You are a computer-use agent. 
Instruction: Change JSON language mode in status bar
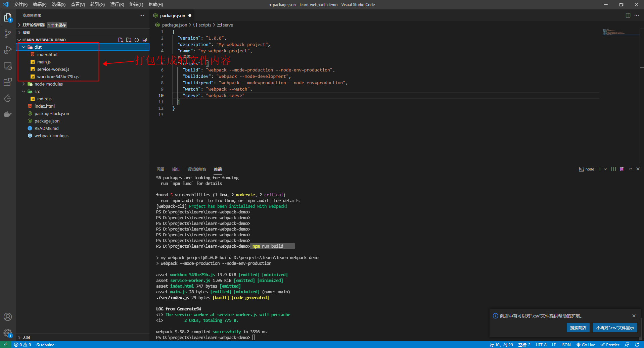[566, 345]
